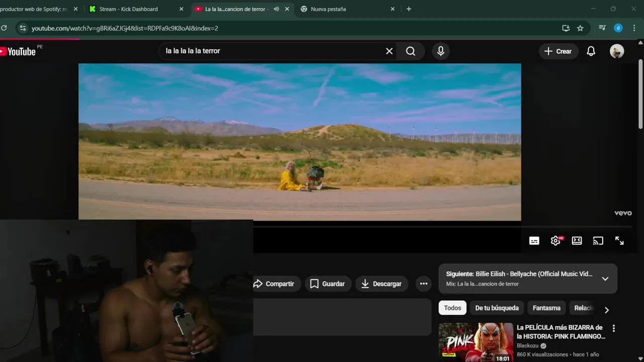The image size is (644, 362).
Task: Open the Pink Flamingos video thumbnail
Action: (476, 342)
